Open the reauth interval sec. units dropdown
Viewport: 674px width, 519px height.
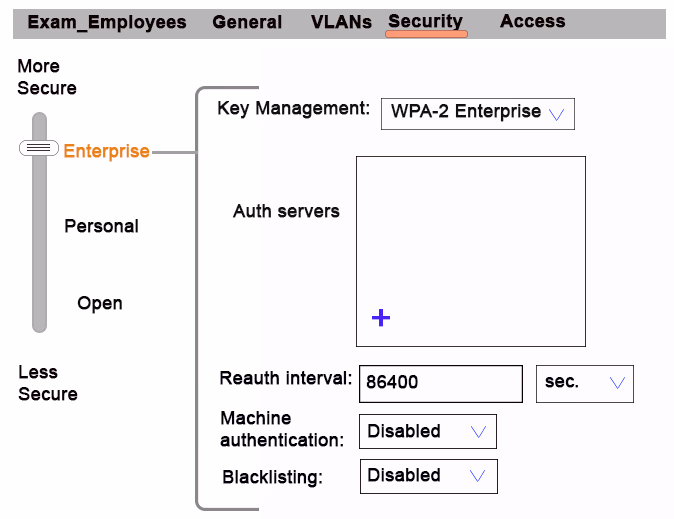tap(585, 384)
